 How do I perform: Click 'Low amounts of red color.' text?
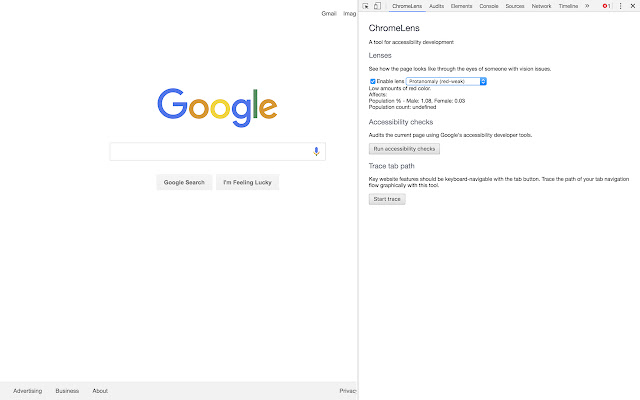[400, 89]
